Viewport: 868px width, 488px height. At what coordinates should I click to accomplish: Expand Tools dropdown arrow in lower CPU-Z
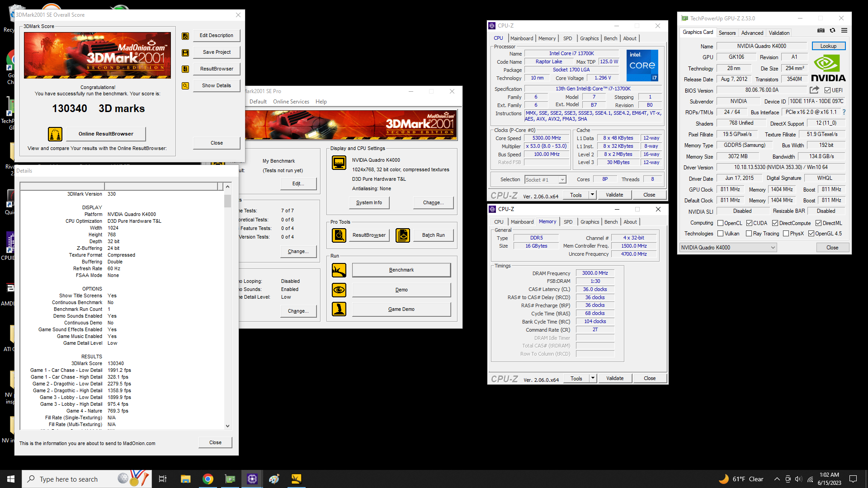pyautogui.click(x=593, y=378)
